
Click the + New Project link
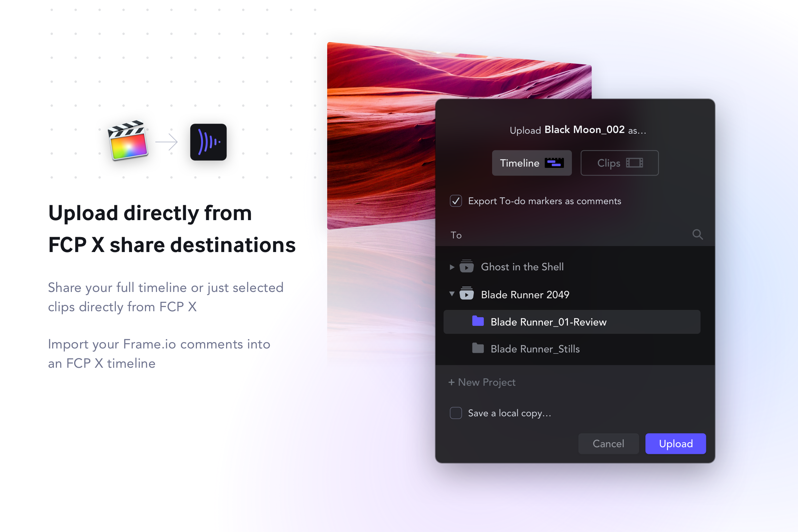pyautogui.click(x=482, y=382)
